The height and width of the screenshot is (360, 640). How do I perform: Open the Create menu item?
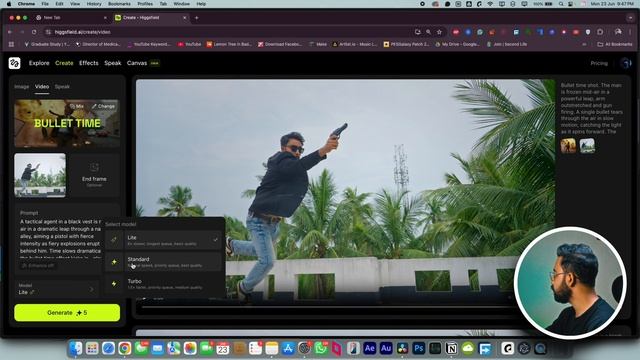64,63
